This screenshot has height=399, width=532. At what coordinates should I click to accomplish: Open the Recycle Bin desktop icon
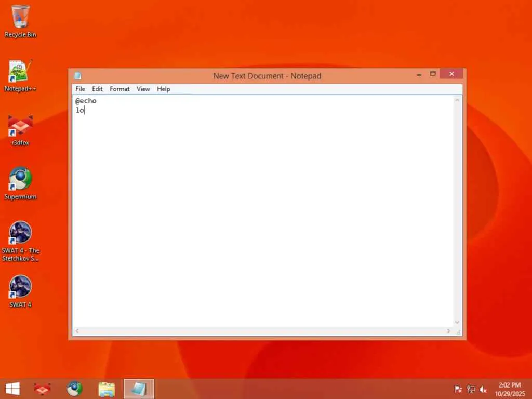coord(20,21)
